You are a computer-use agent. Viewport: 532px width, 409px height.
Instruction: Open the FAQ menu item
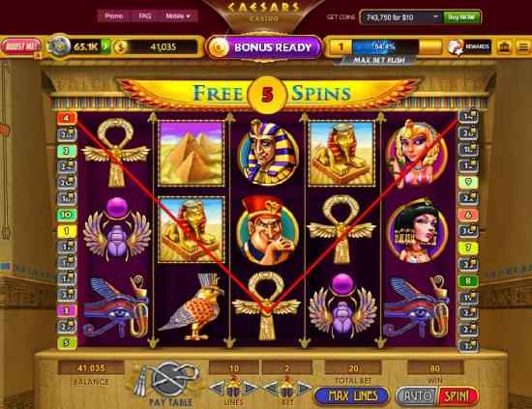[x=145, y=15]
